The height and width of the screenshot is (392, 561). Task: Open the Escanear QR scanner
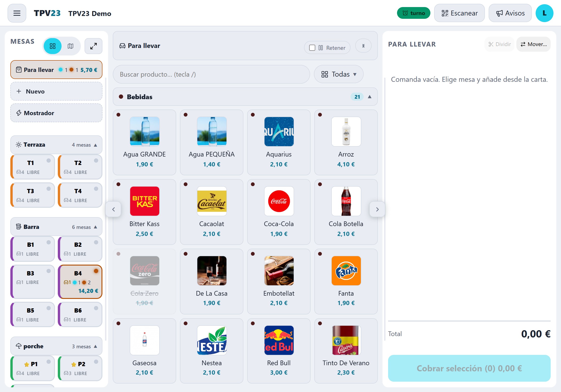coord(459,13)
